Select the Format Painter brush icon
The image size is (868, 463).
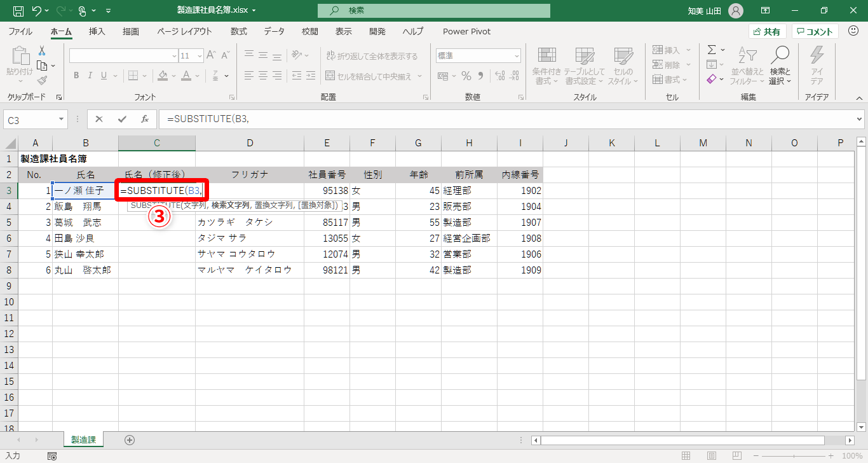[x=42, y=80]
